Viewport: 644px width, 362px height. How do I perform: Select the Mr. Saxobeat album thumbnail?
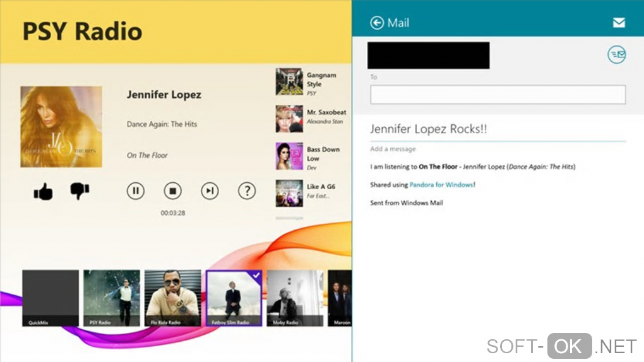coord(289,119)
